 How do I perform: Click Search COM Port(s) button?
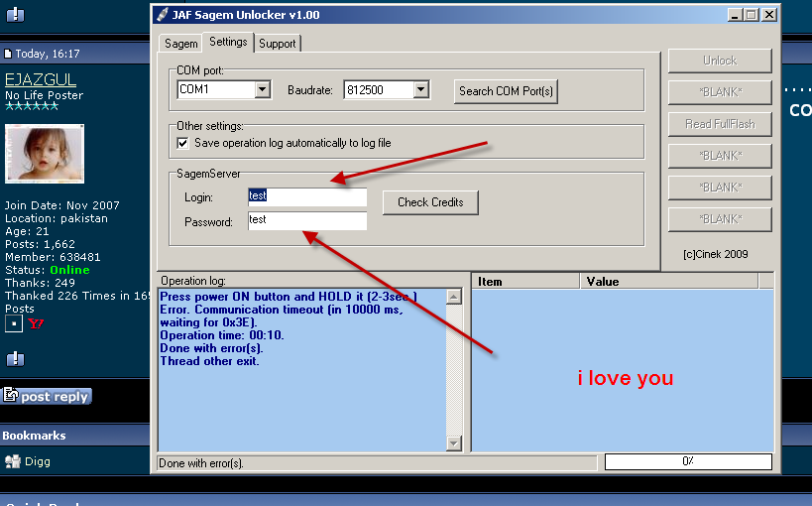pos(506,91)
